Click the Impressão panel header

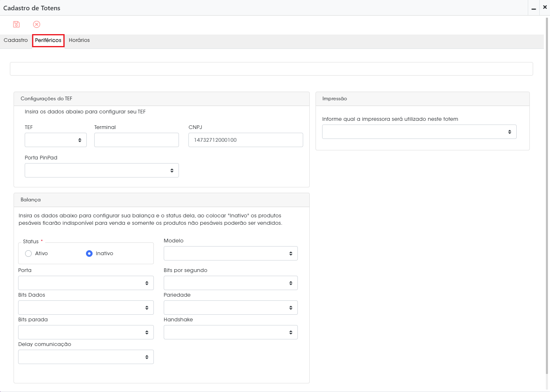(x=422, y=99)
